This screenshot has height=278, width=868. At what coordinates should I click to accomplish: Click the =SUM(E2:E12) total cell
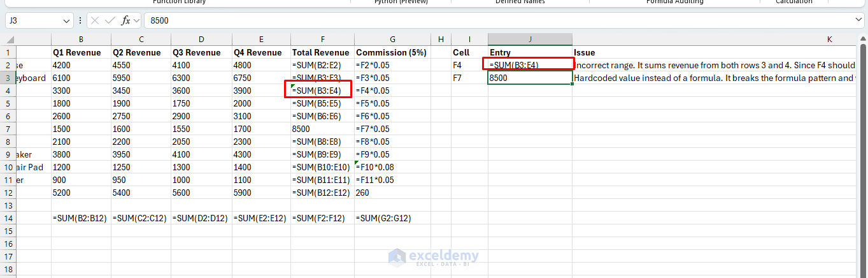point(261,218)
